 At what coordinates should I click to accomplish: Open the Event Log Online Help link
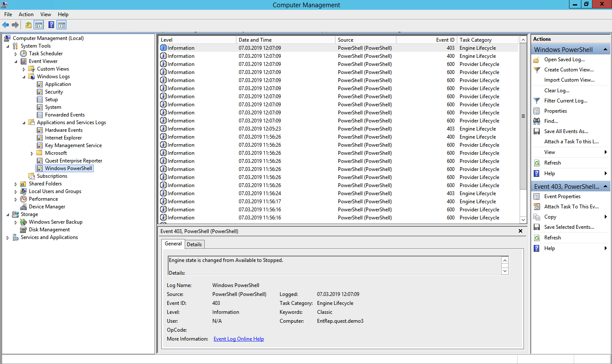tap(239, 339)
